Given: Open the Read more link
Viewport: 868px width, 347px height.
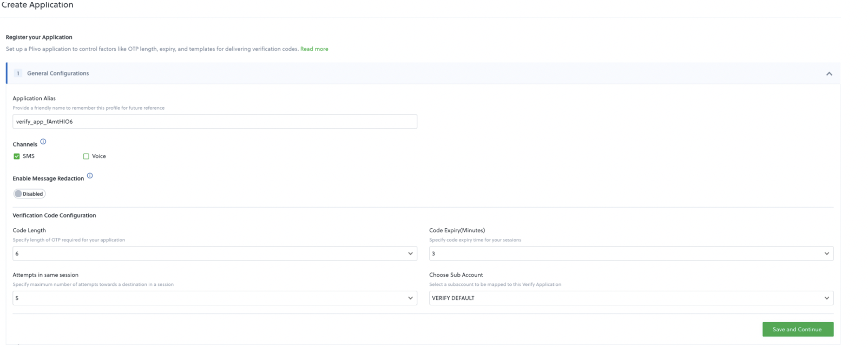Looking at the screenshot, I should click(314, 49).
